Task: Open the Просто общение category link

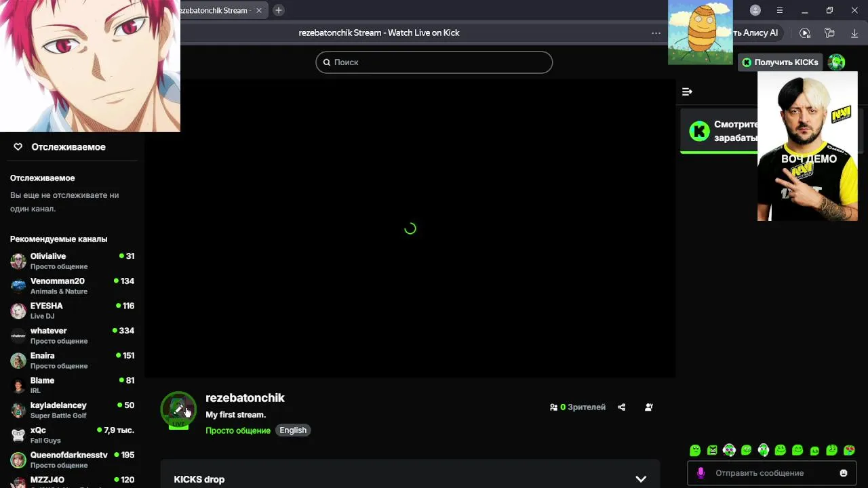Action: coord(238,430)
